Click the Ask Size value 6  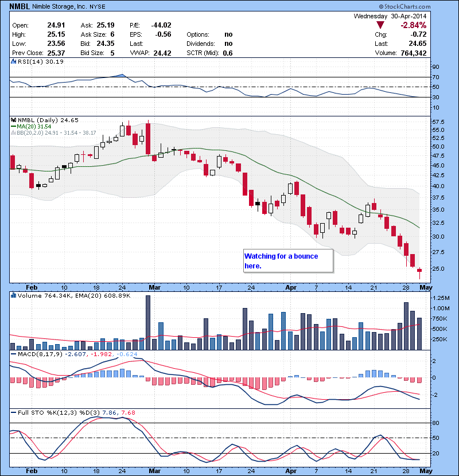pyautogui.click(x=112, y=34)
